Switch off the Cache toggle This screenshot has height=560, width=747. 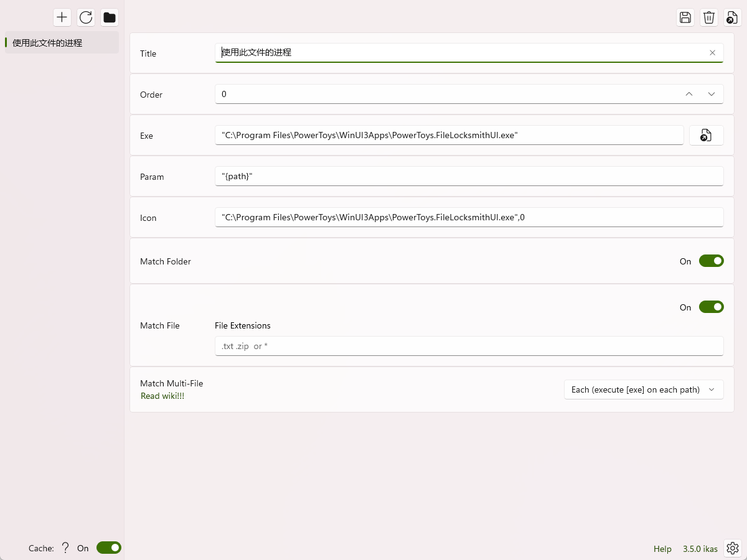109,548
